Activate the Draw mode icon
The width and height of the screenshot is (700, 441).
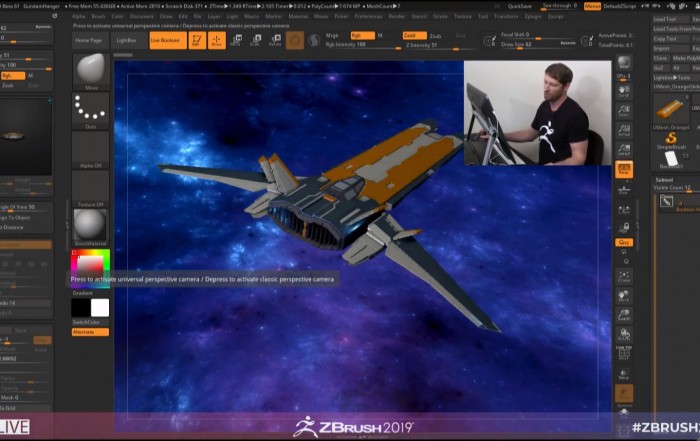[216, 40]
